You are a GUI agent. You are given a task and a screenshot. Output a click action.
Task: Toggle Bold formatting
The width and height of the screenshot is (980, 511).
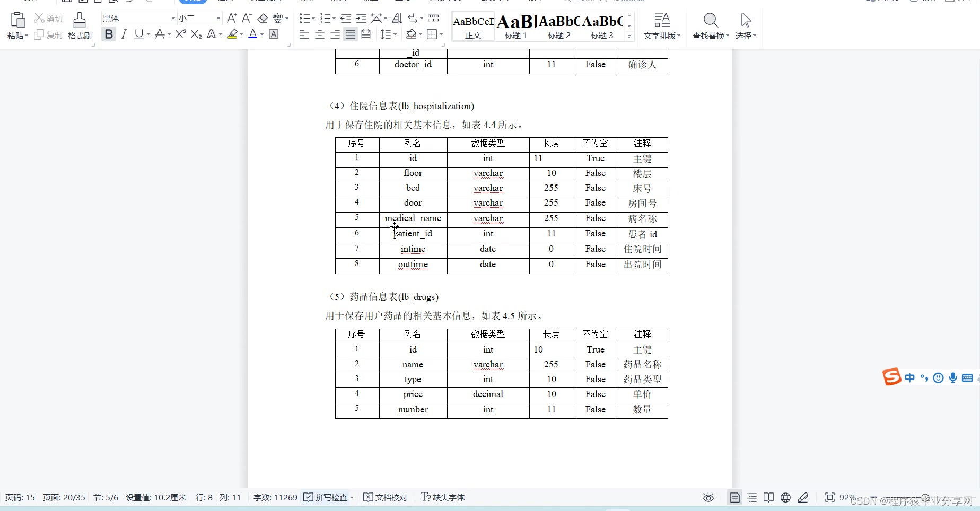pos(109,34)
